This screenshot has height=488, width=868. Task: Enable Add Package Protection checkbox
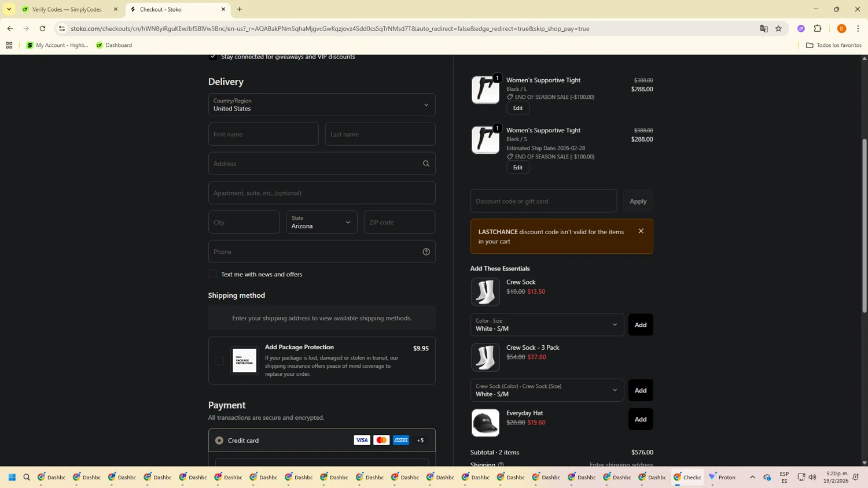coord(219,361)
